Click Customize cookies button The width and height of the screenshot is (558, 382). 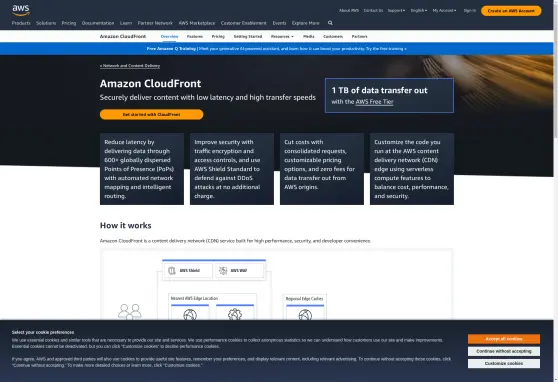pos(504,363)
